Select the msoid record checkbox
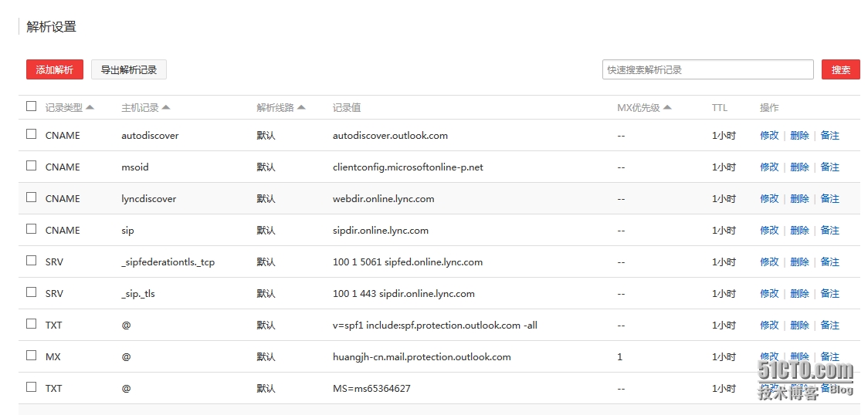868x415 pixels. click(x=31, y=166)
